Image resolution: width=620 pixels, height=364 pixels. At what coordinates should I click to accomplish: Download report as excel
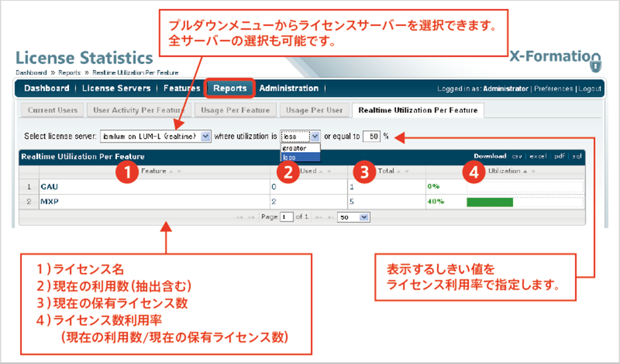[538, 156]
